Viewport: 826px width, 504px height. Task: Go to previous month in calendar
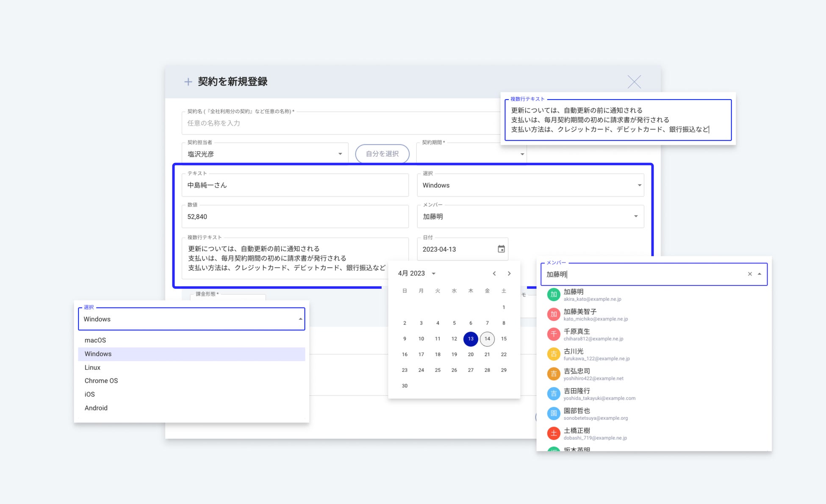(494, 274)
